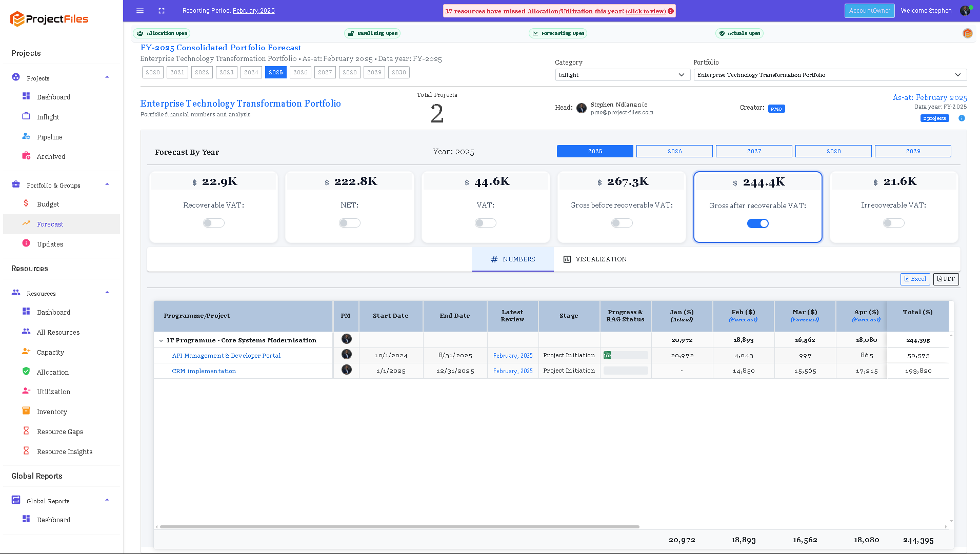Switch to the VISUALIZATION tab
Screen dimensions: 980x554
[x=595, y=259]
